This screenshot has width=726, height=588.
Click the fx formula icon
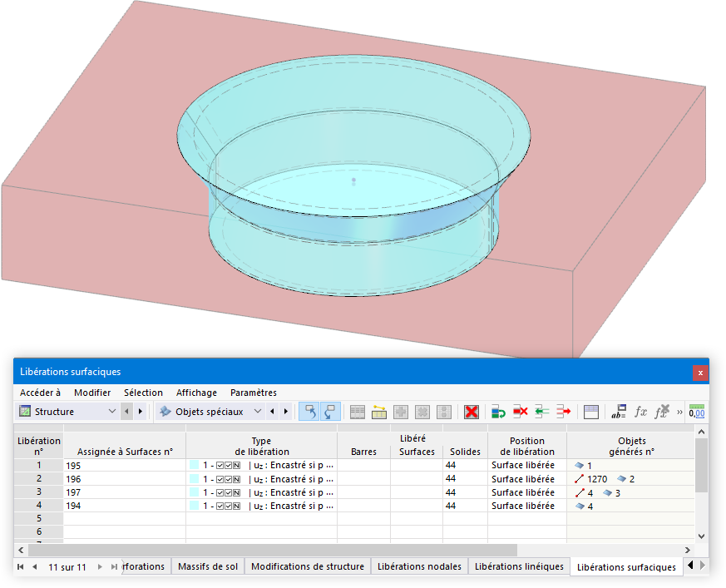tap(641, 412)
